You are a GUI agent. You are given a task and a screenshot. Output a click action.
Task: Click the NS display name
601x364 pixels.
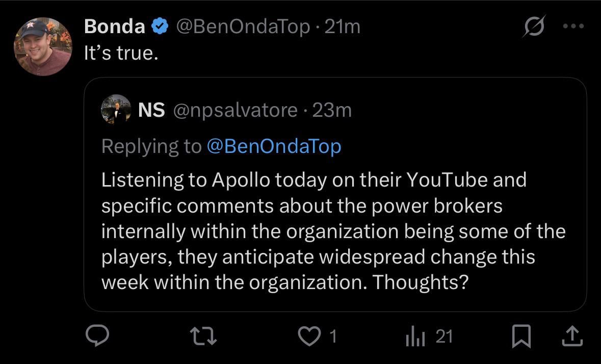pos(151,110)
